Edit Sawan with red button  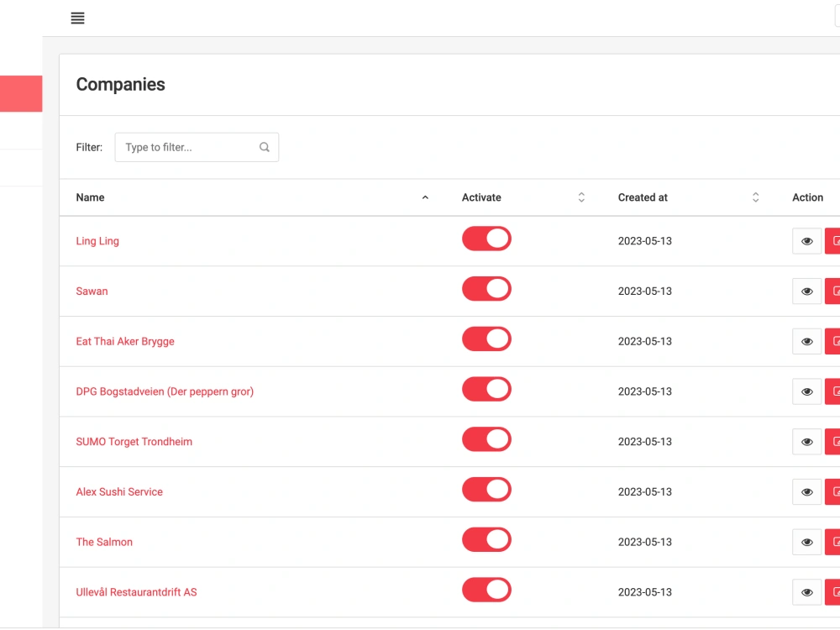click(832, 291)
